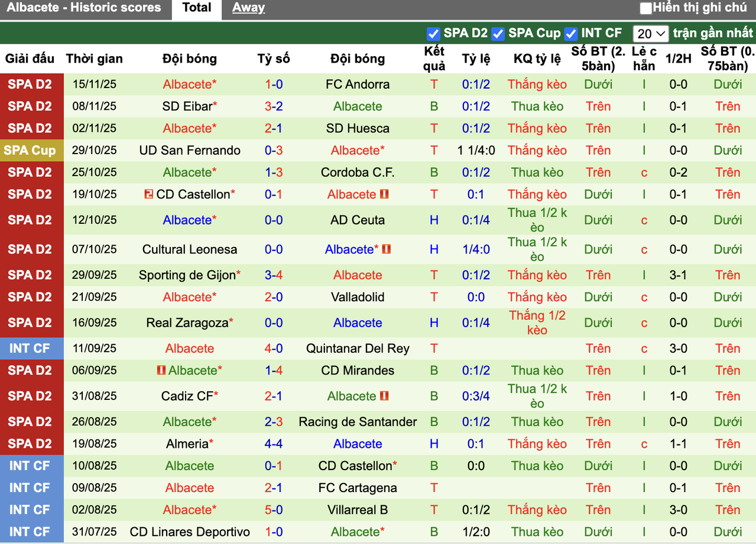Click the KQ tỷ lệ column header
Image resolution: width=756 pixels, height=544 pixels.
point(537,58)
